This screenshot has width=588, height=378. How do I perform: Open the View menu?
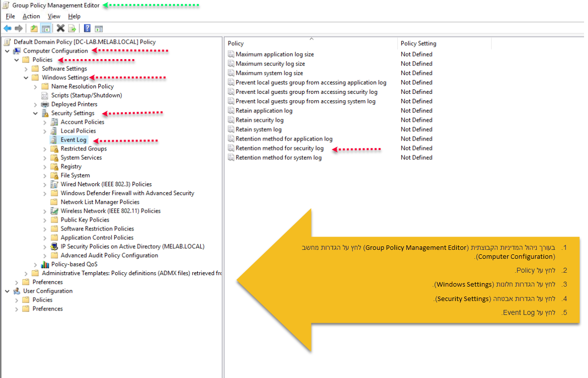click(54, 16)
